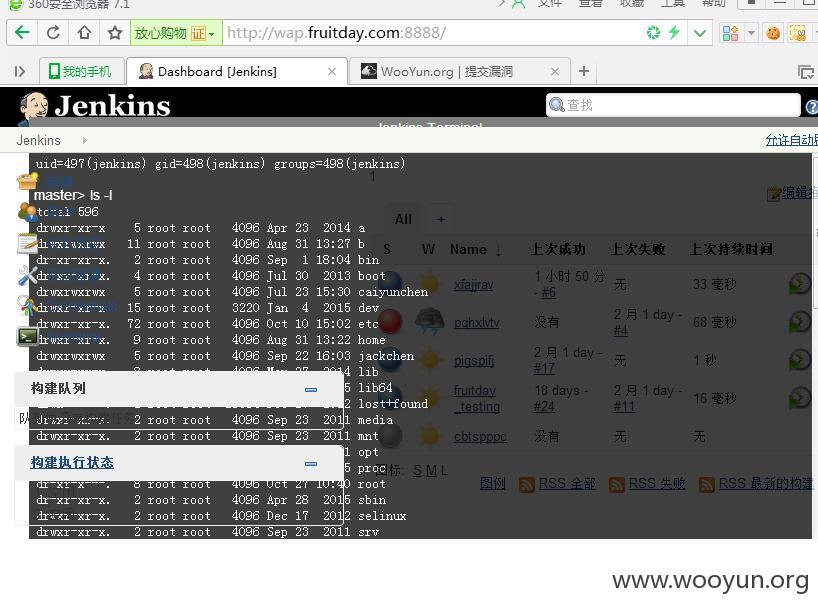Schedule a build for fruitday_testing with clock icon
818x609 pixels.
tap(799, 398)
